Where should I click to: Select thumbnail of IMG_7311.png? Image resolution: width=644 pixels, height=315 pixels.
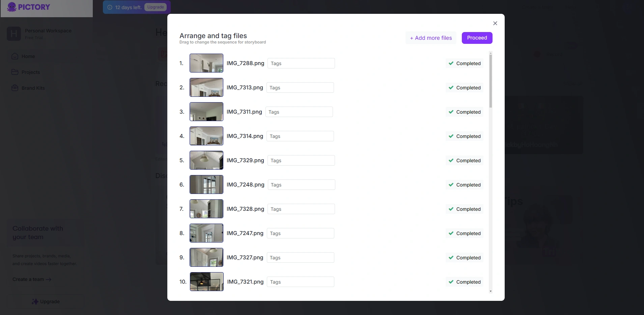pyautogui.click(x=206, y=112)
